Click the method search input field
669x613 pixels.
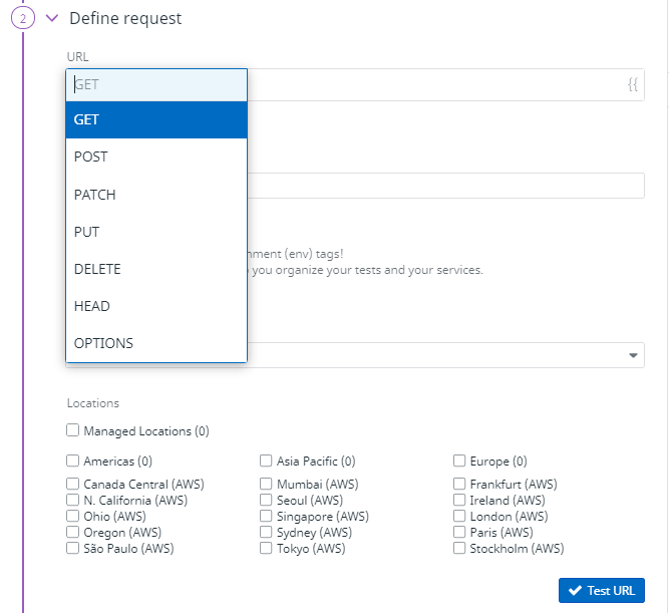[156, 85]
